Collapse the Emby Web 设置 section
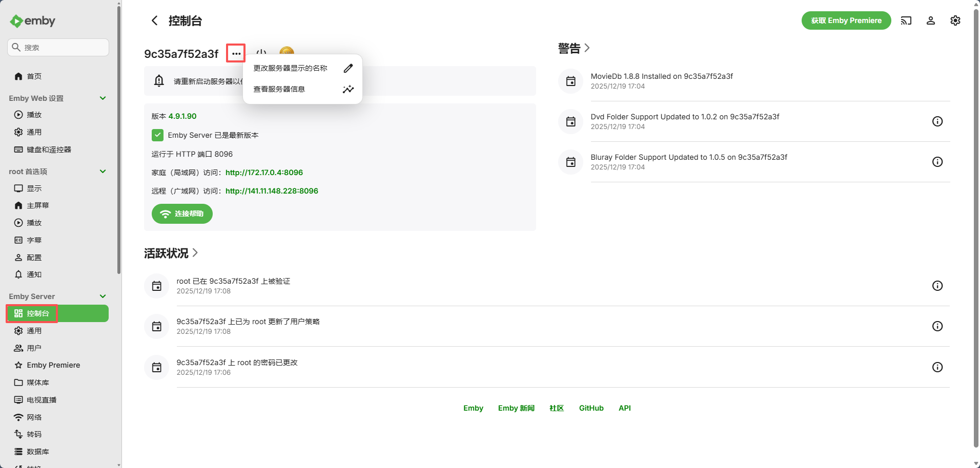The image size is (980, 468). (x=103, y=98)
